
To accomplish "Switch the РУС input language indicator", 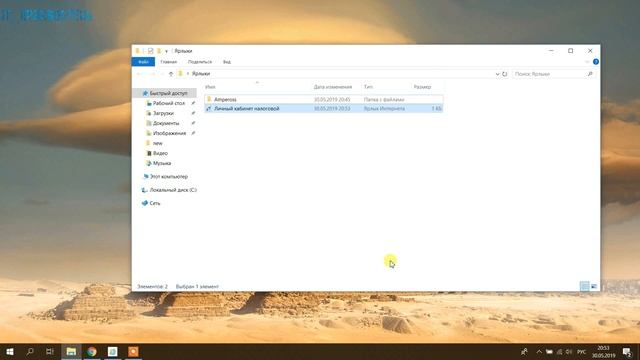I will click(581, 351).
